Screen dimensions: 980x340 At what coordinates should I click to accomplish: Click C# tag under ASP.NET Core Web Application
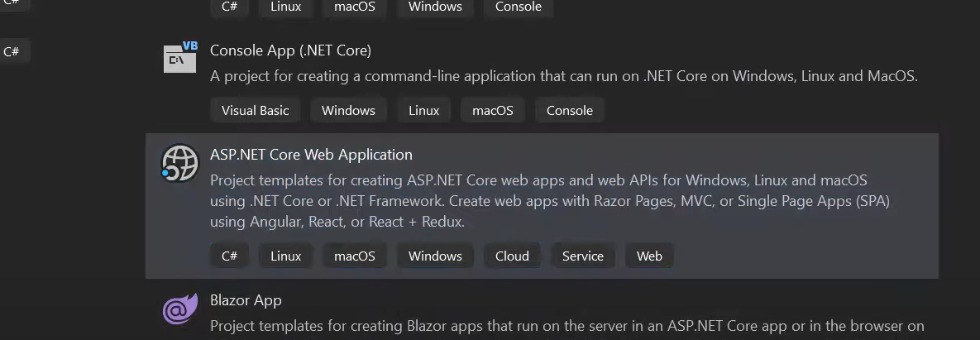pos(229,256)
